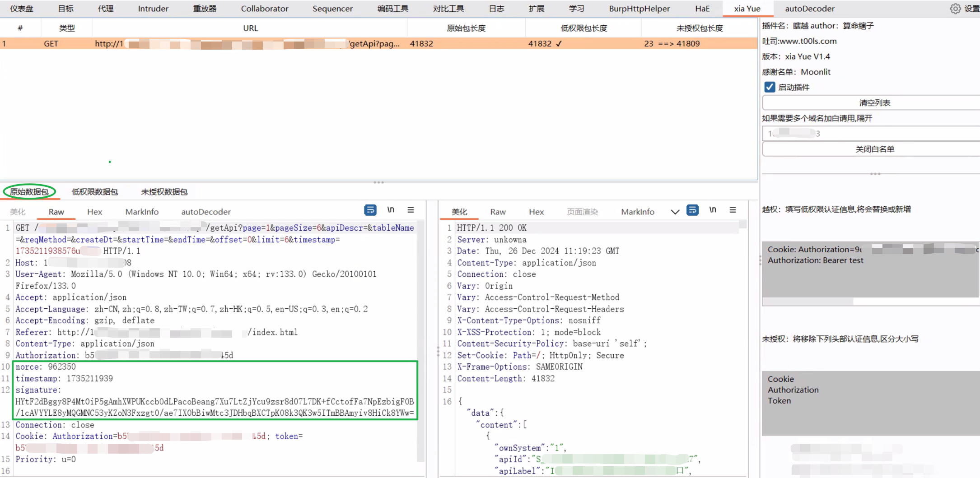980x478 pixels.
Task: Open the top-level autoDecoder tab
Action: (x=810, y=9)
